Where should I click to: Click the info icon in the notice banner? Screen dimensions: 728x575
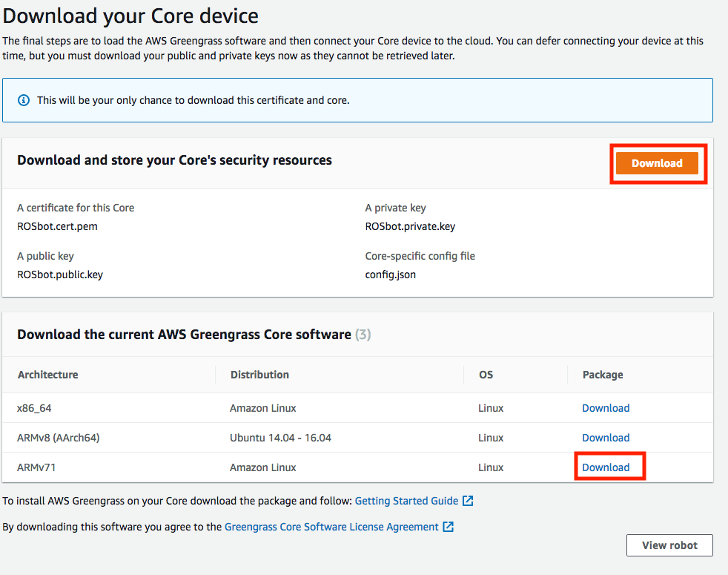point(24,100)
